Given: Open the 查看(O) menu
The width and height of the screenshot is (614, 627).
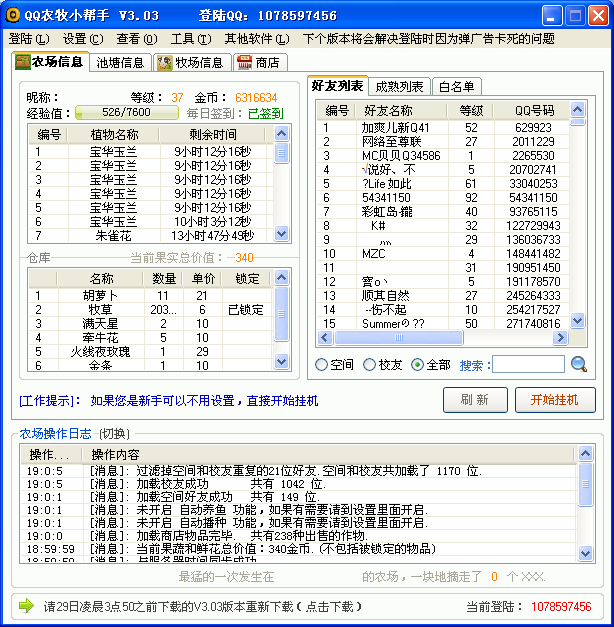Looking at the screenshot, I should (x=137, y=39).
